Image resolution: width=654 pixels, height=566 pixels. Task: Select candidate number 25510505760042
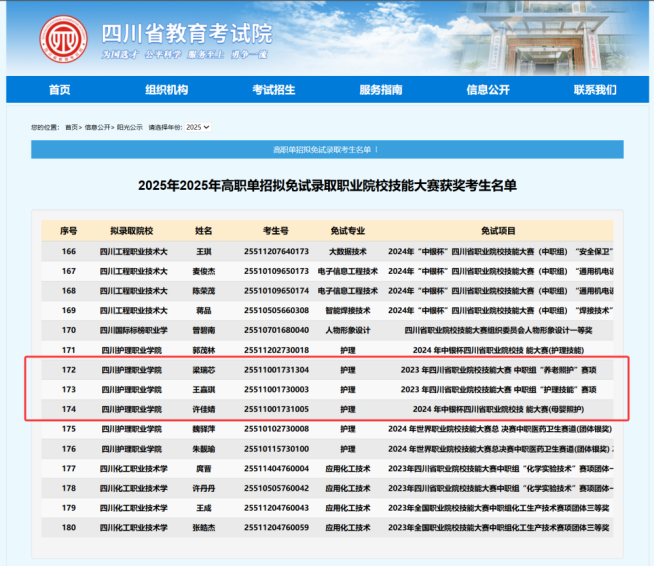[x=276, y=488]
